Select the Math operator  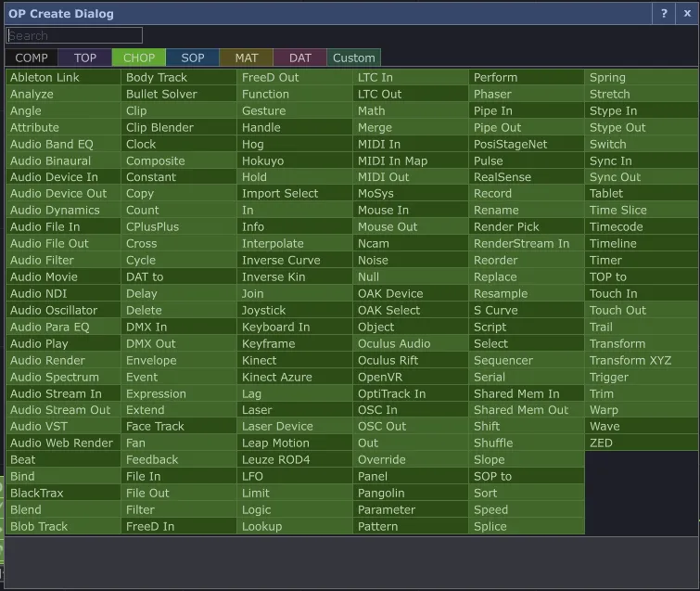[411, 110]
